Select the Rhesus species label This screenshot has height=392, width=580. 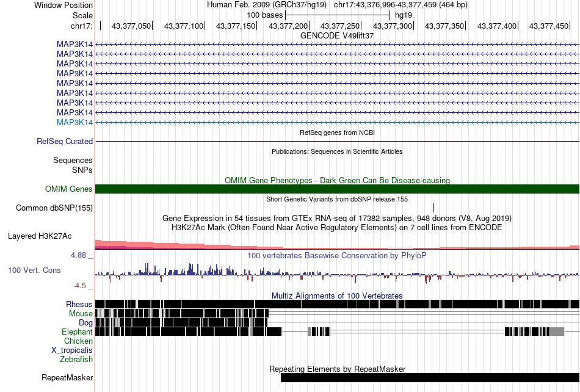[x=79, y=304]
